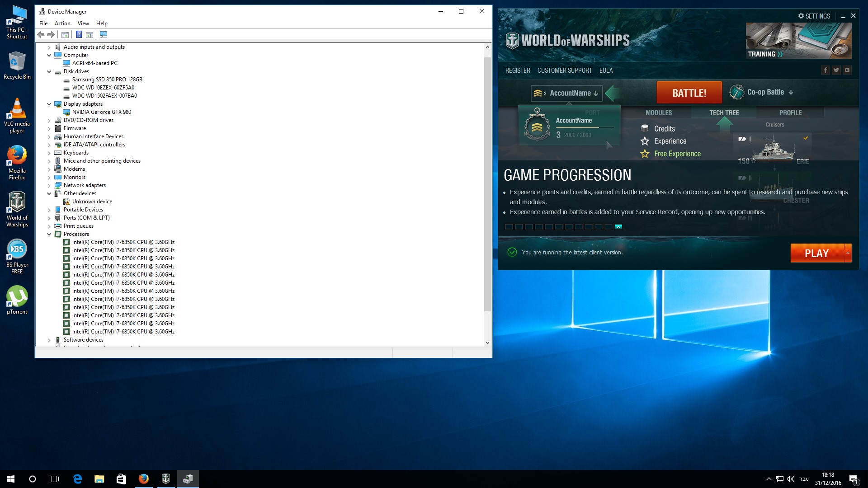Select NVIDIA GeForce GTX 980 entry
Screen dimensions: 868x488
[101, 112]
